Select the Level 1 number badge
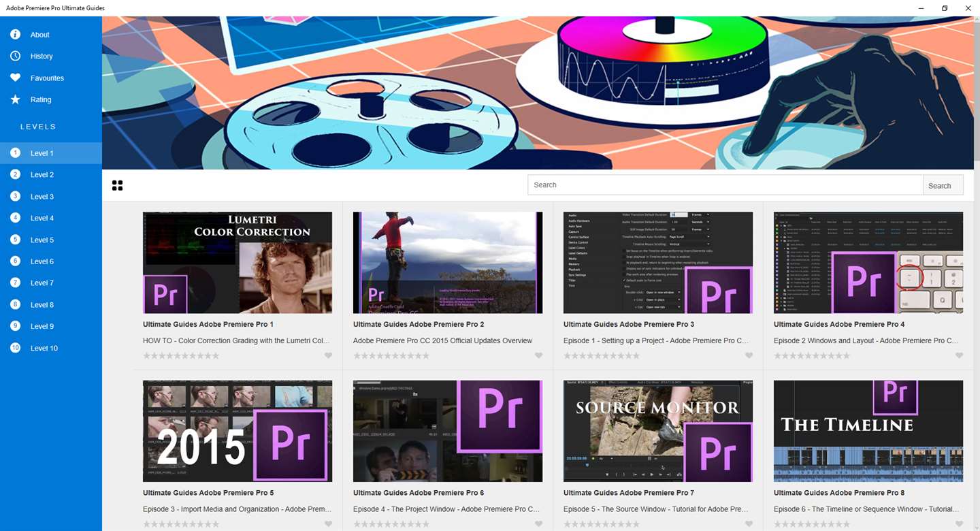The width and height of the screenshot is (980, 531). coord(16,153)
